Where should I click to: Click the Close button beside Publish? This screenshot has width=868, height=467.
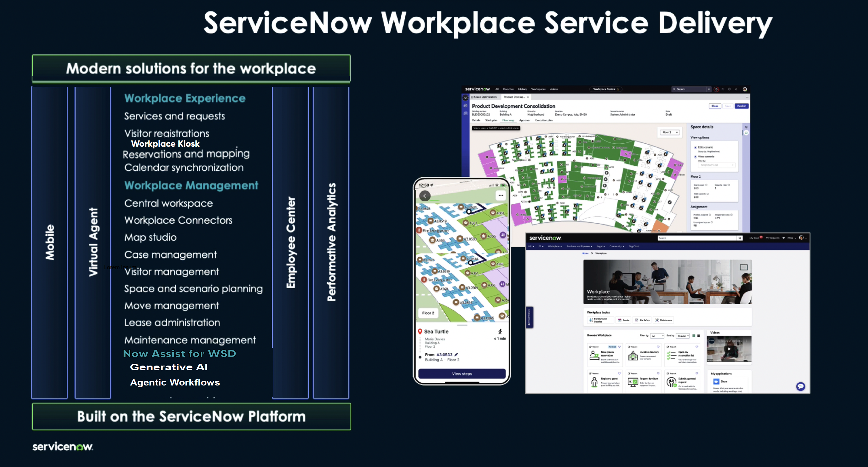point(715,106)
